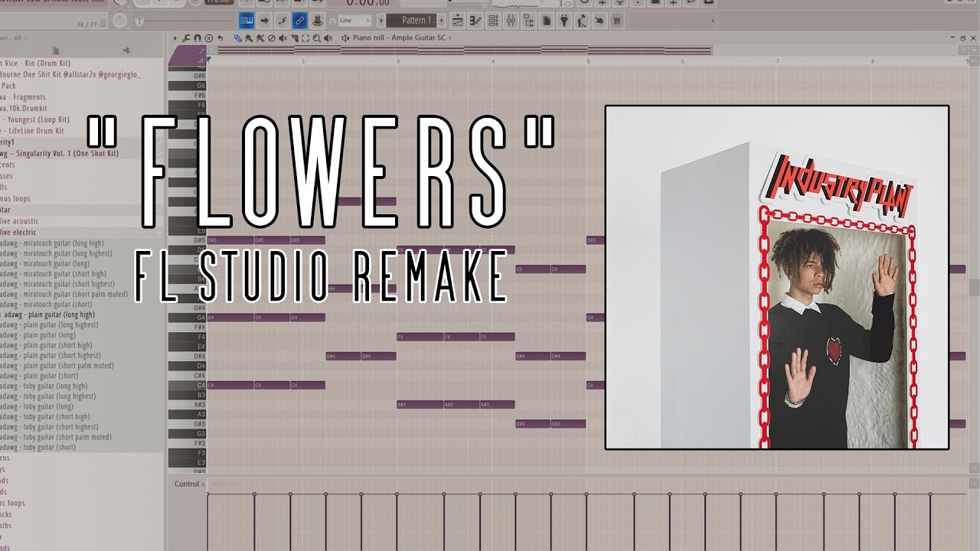Screen dimensions: 980x551
Task: Select the Zoom magnifier tool
Action: pos(316,37)
